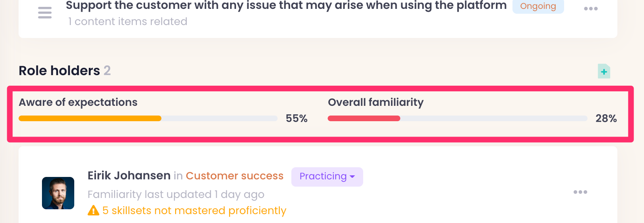Image resolution: width=644 pixels, height=223 pixels.
Task: Open the Support the customer responsibility title
Action: click(286, 5)
